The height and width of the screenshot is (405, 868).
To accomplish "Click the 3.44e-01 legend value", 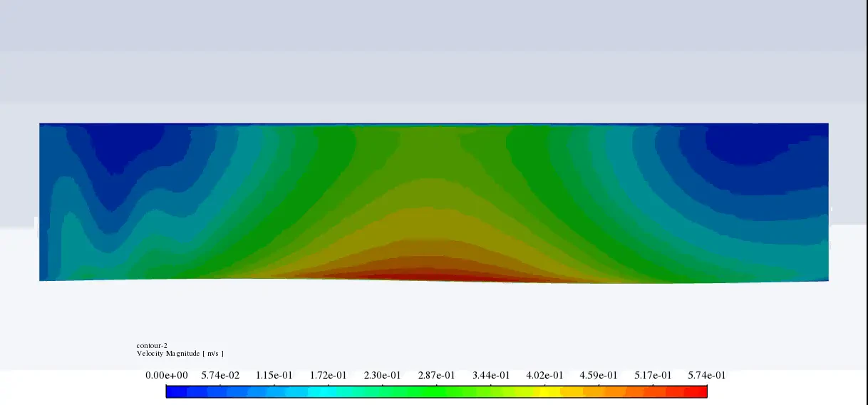I will 491,375.
